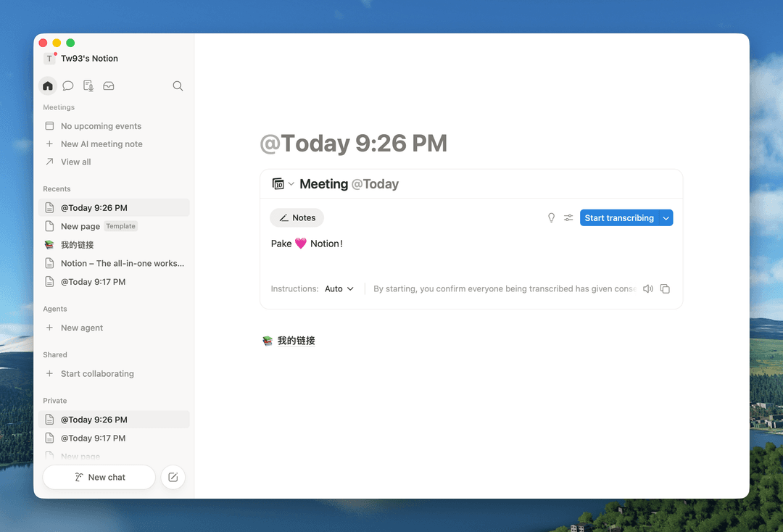Click the calendar icon beside No upcoming events
The width and height of the screenshot is (783, 532).
49,126
